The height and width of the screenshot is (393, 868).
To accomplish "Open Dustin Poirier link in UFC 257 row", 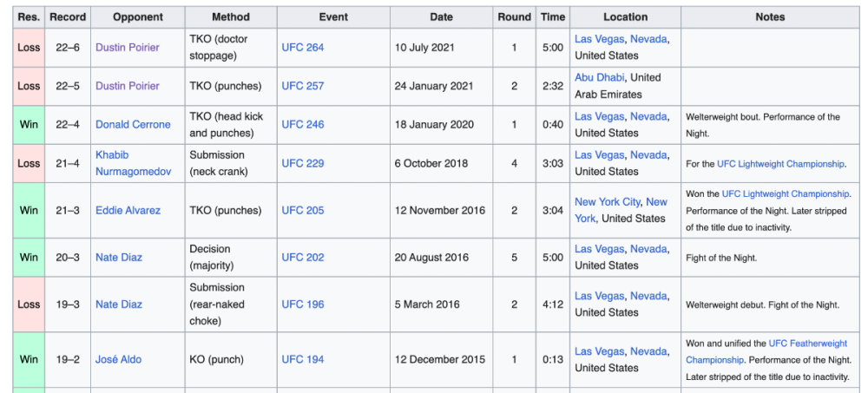I will [128, 86].
